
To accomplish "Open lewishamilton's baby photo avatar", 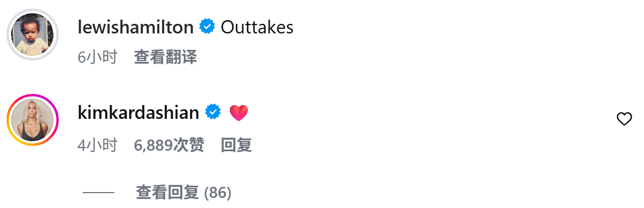I will [32, 34].
